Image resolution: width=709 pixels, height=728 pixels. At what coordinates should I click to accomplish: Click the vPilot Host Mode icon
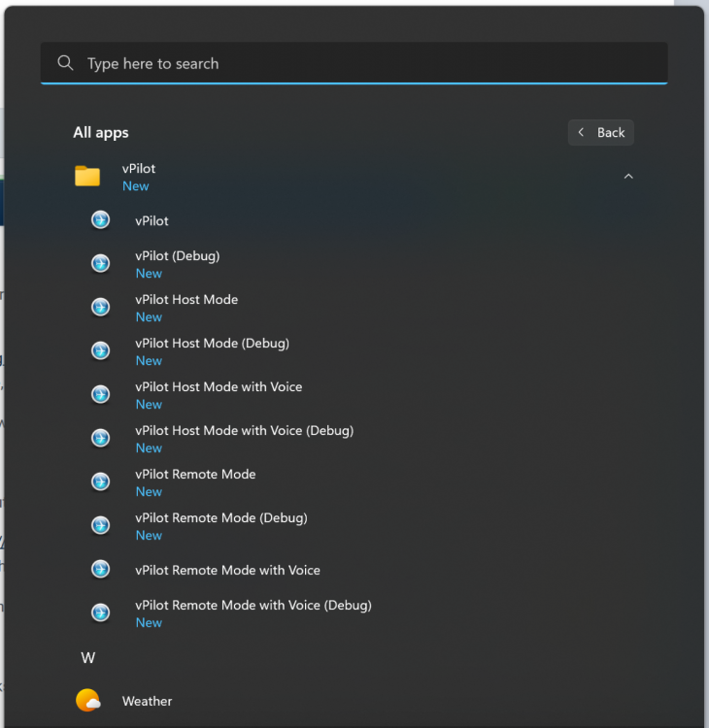(100, 307)
